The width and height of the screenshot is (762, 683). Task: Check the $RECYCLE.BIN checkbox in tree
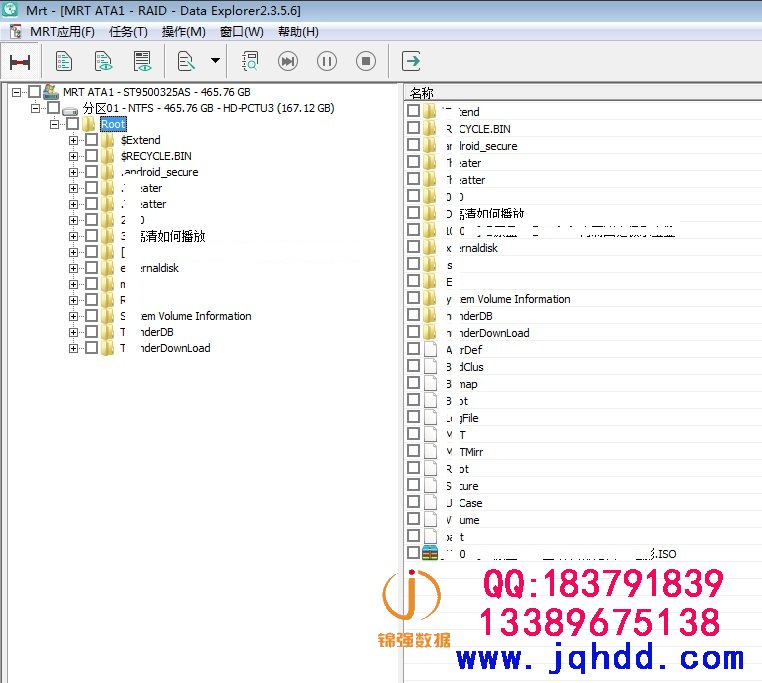pyautogui.click(x=91, y=156)
